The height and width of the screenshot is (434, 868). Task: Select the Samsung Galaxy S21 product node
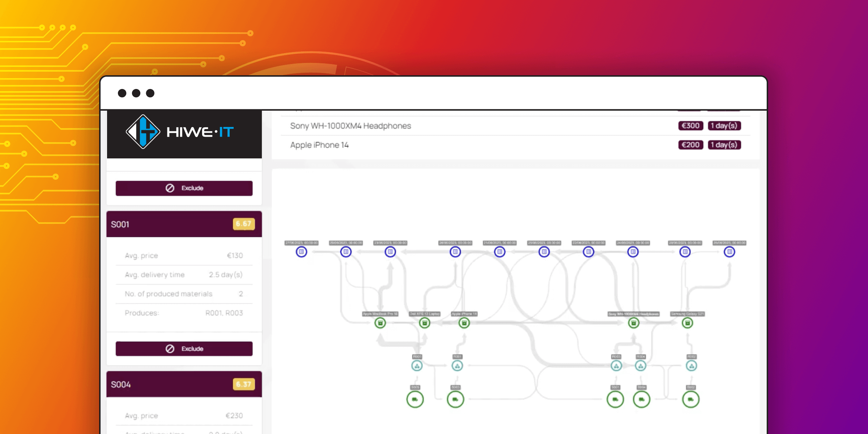pos(687,322)
